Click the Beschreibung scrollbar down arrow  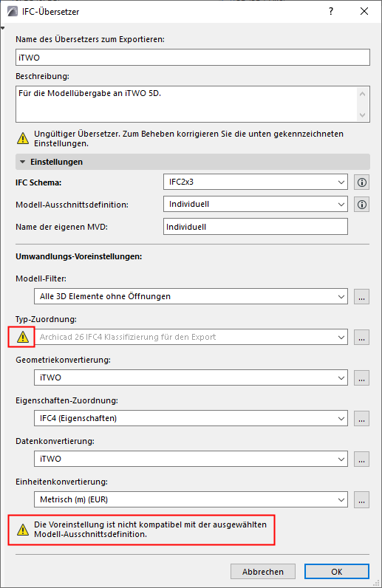click(x=362, y=114)
